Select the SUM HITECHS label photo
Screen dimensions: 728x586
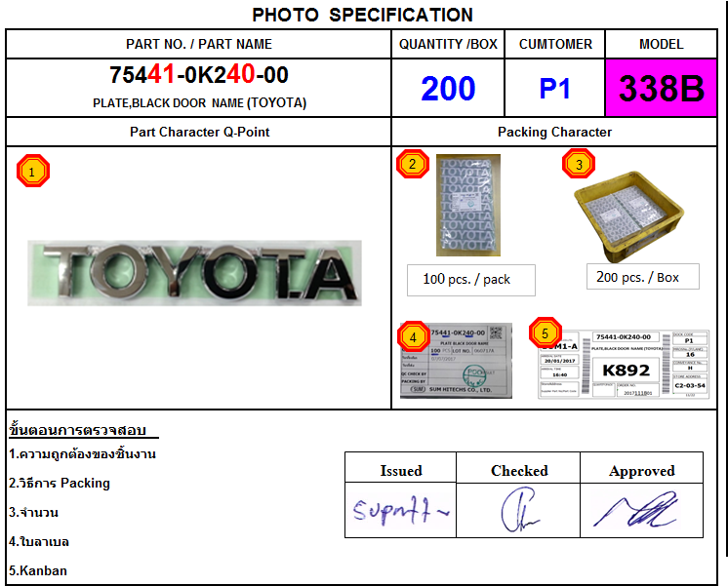click(456, 361)
